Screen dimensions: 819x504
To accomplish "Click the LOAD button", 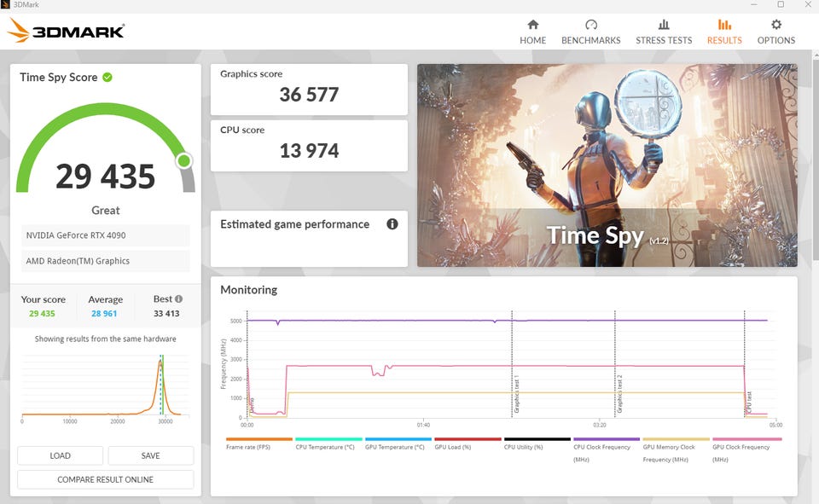I will click(60, 455).
